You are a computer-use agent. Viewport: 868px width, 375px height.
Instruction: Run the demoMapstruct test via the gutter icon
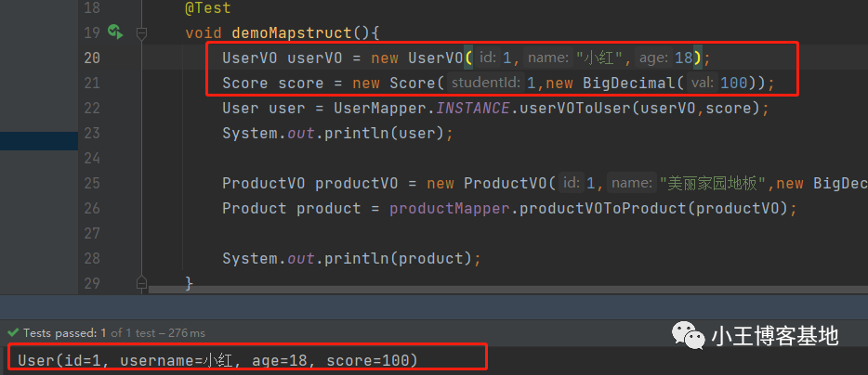tap(115, 32)
